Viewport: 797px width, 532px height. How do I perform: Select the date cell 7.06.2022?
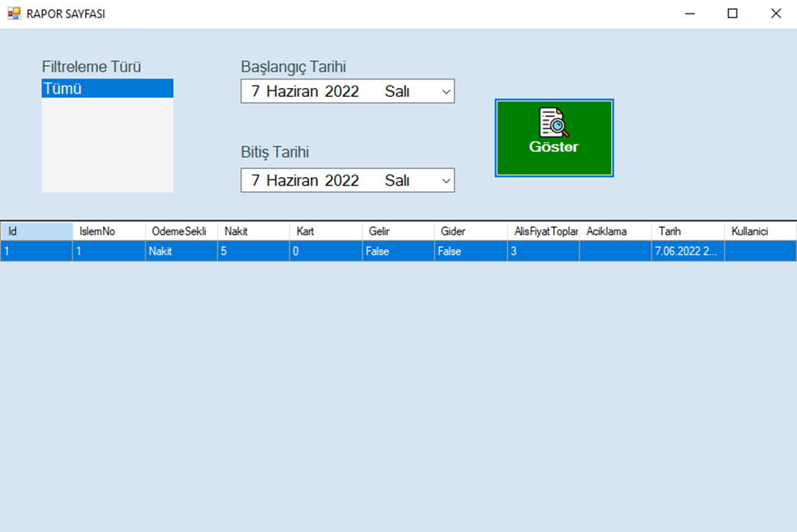coord(688,251)
